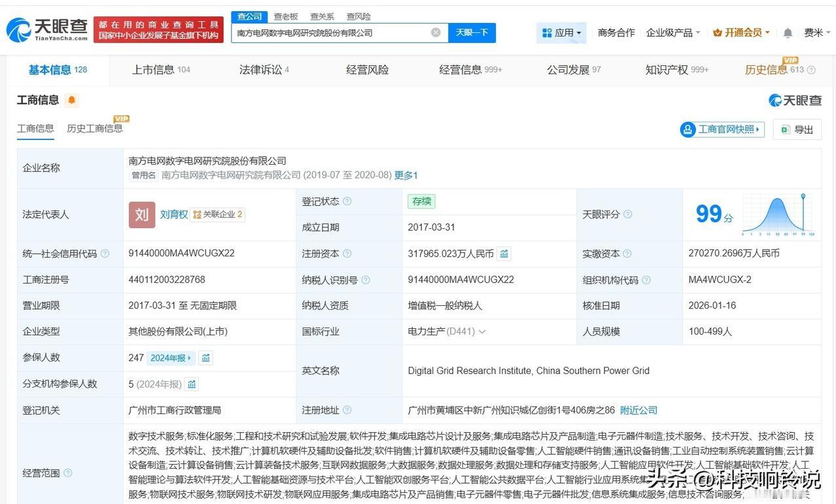836x504 pixels.
Task: Open the 附近公司 link
Action: [638, 410]
